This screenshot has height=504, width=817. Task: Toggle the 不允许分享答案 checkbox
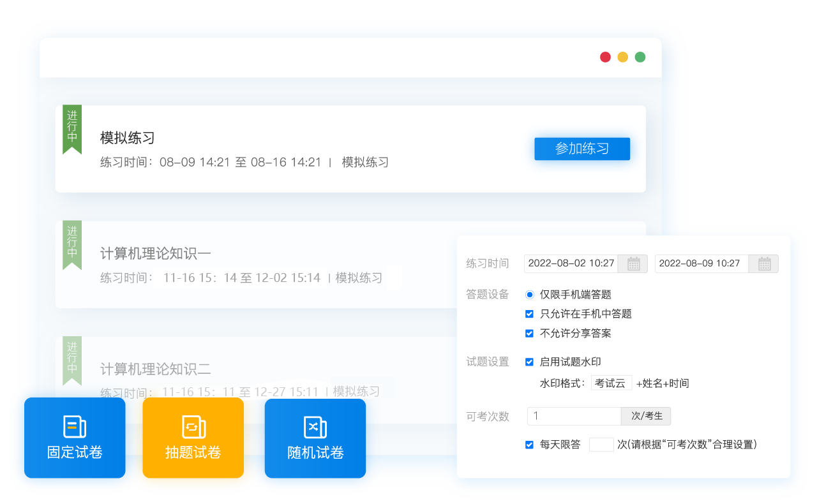tap(529, 333)
